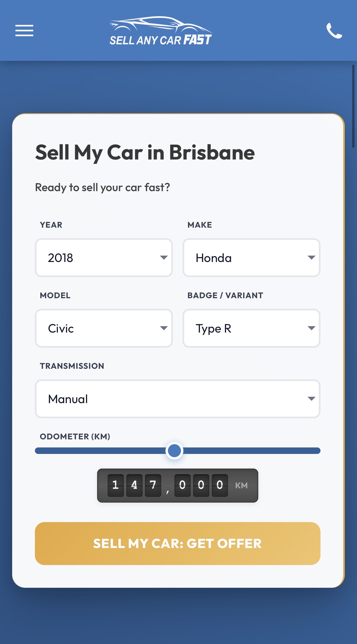
Task: Click the Badge / Variant dropdown arrow
Action: [x=311, y=328]
